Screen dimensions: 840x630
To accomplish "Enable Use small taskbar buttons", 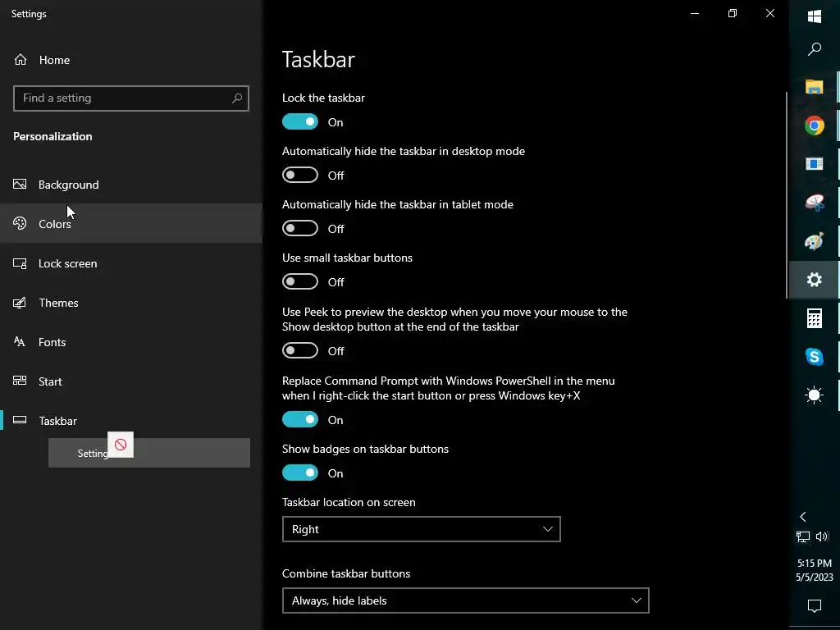I will [x=300, y=282].
